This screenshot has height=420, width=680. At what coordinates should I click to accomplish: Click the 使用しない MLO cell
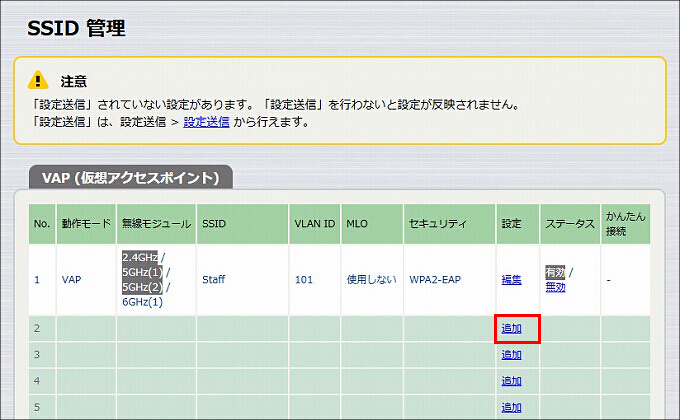coord(372,280)
